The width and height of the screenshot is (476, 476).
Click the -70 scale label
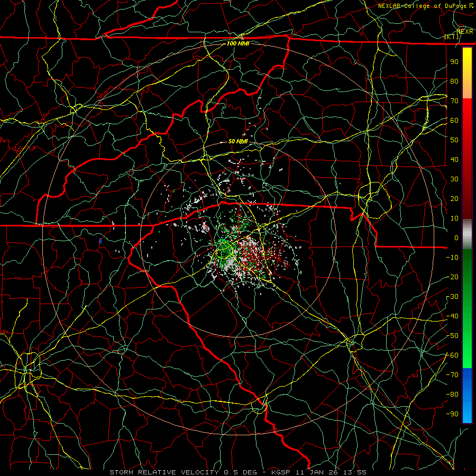click(452, 375)
